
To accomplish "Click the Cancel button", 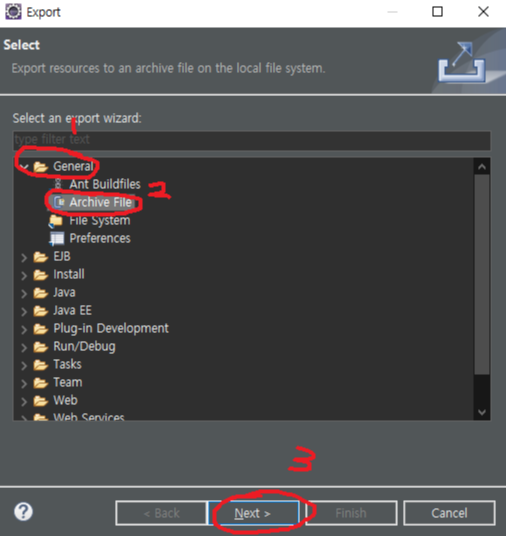I will point(449,513).
